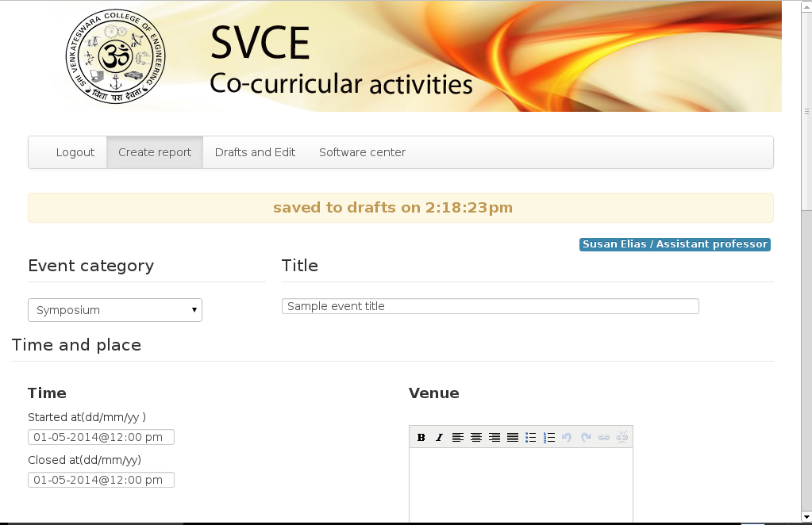The height and width of the screenshot is (525, 812).
Task: Click the Started at date field
Action: click(101, 437)
